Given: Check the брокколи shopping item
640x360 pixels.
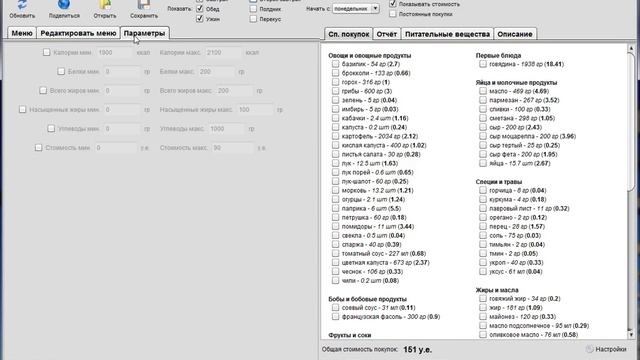Looking at the screenshot, I should point(336,73).
